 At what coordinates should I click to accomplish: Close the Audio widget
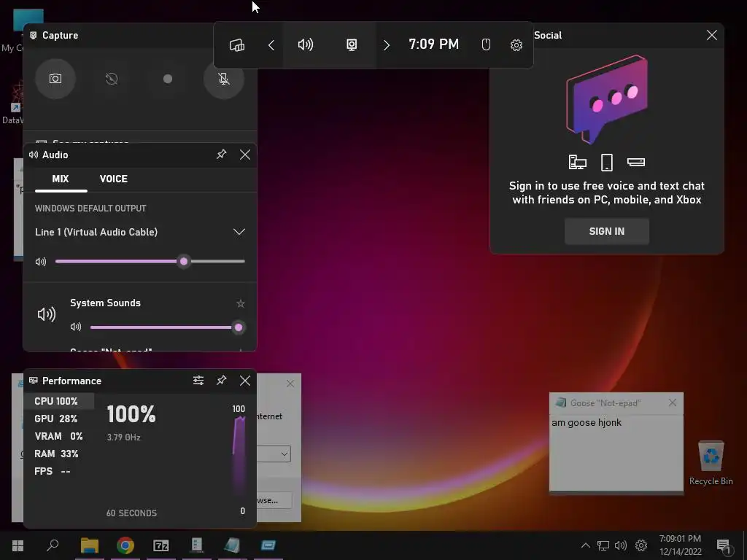click(245, 155)
